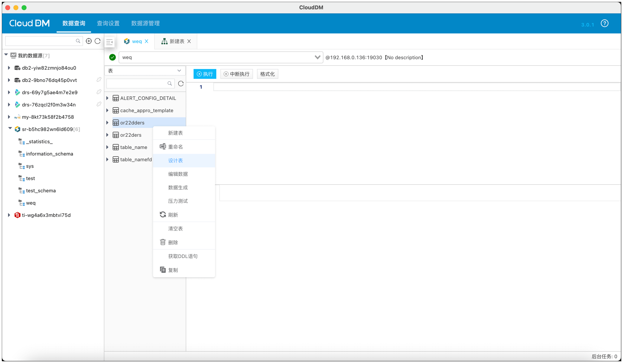Click the search icon in datasource search box
Image resolution: width=624 pixels, height=364 pixels.
click(78, 41)
